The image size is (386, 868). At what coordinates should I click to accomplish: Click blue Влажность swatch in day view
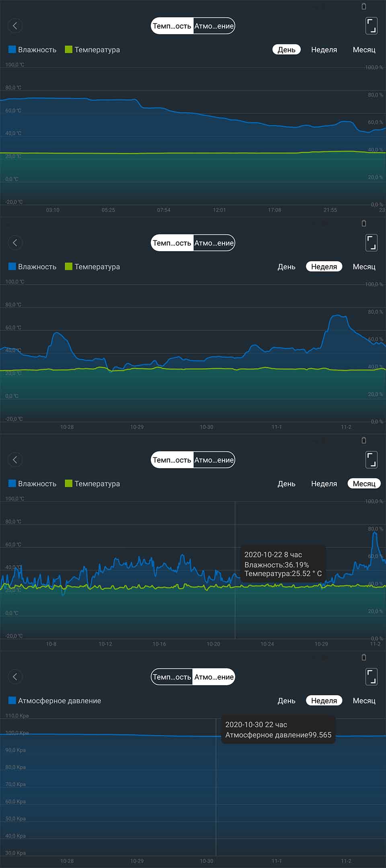pos(12,49)
